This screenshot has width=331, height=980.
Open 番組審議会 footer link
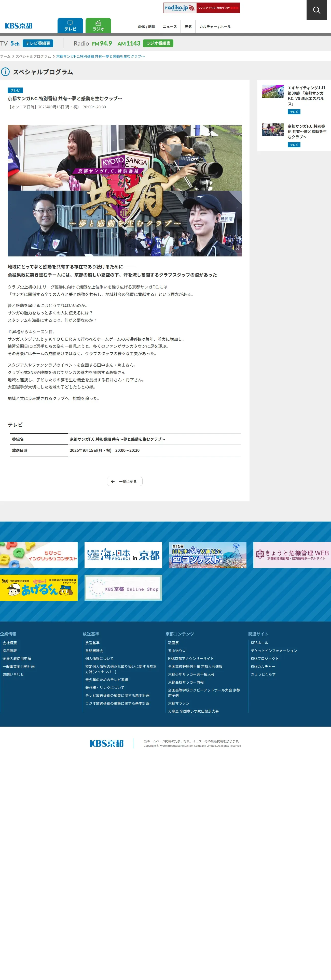pos(94,651)
